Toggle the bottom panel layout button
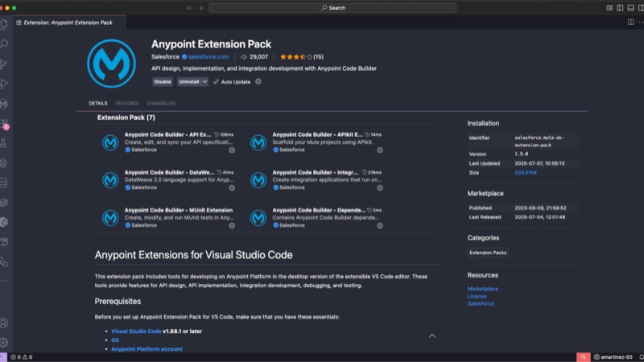The image size is (644, 362). point(630,8)
